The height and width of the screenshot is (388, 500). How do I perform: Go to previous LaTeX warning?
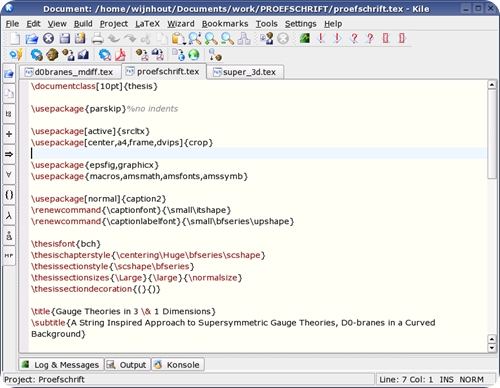click(354, 39)
